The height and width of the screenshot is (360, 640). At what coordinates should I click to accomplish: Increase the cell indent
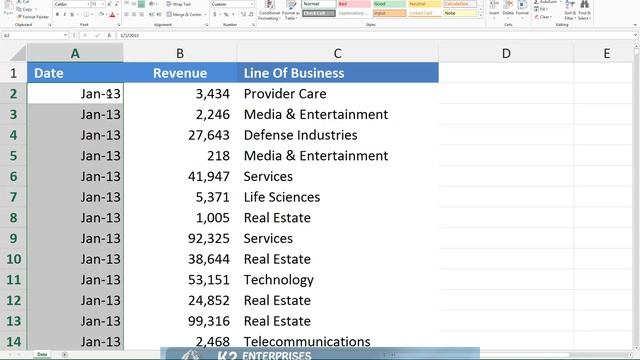click(x=159, y=14)
